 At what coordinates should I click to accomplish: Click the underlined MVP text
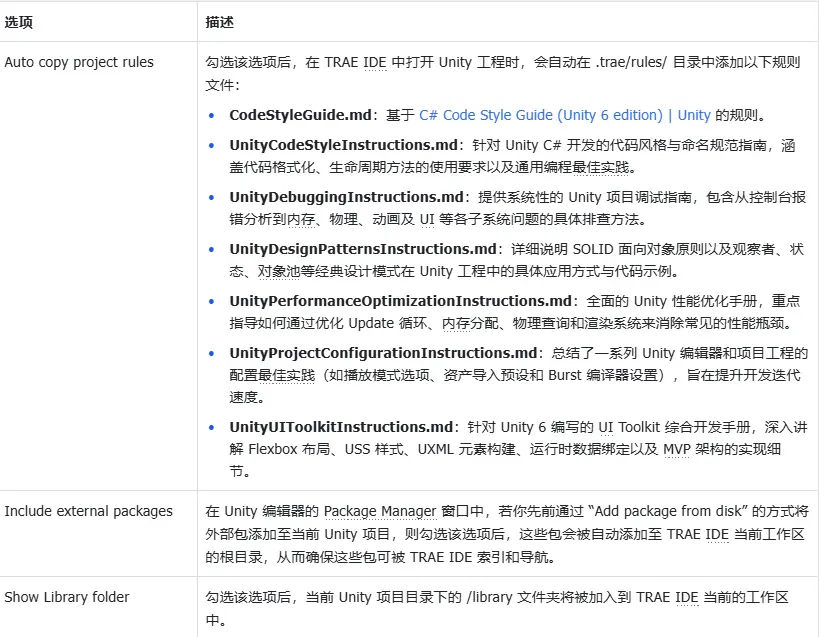(677, 449)
